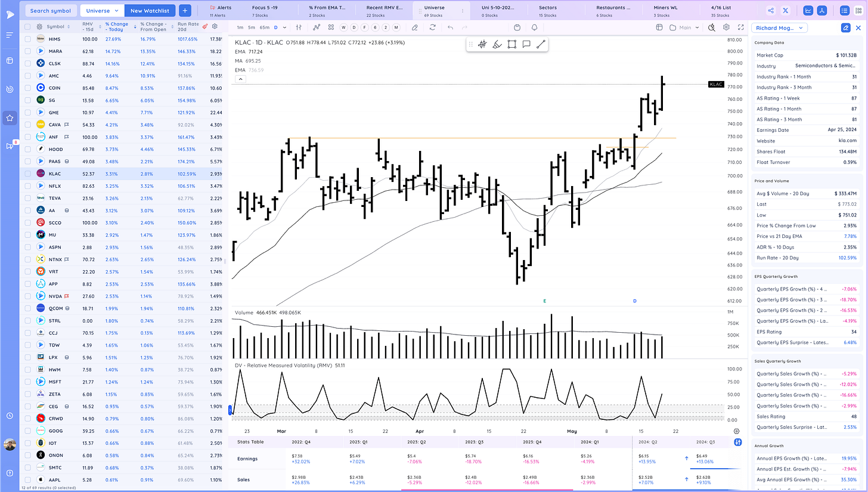This screenshot has width=868, height=492.
Task: Check the AAPL row checkbox
Action: pyautogui.click(x=27, y=479)
